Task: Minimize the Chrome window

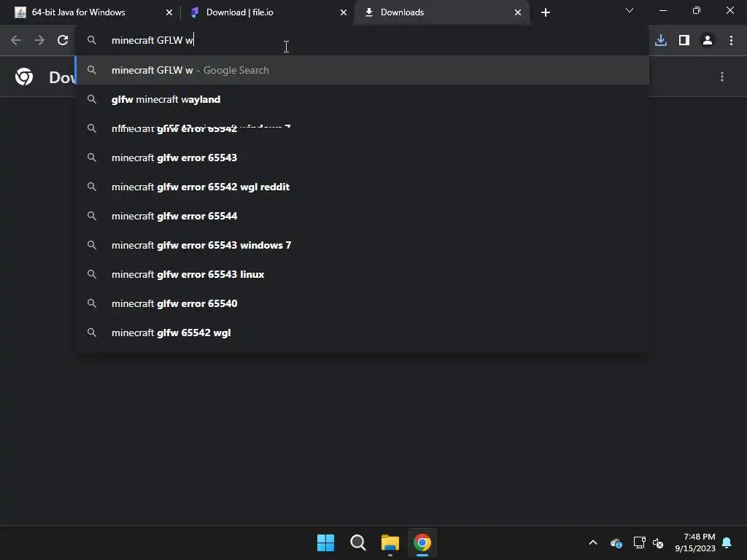Action: tap(663, 10)
